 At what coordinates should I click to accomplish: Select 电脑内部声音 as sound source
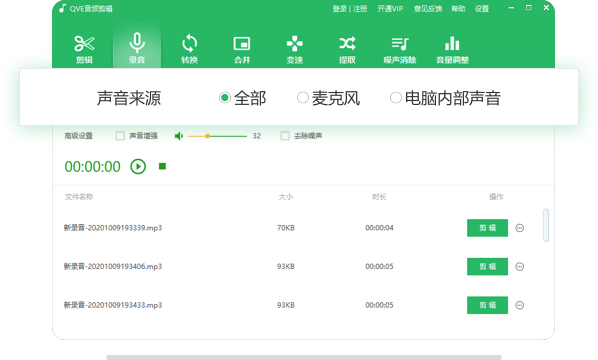click(x=395, y=98)
